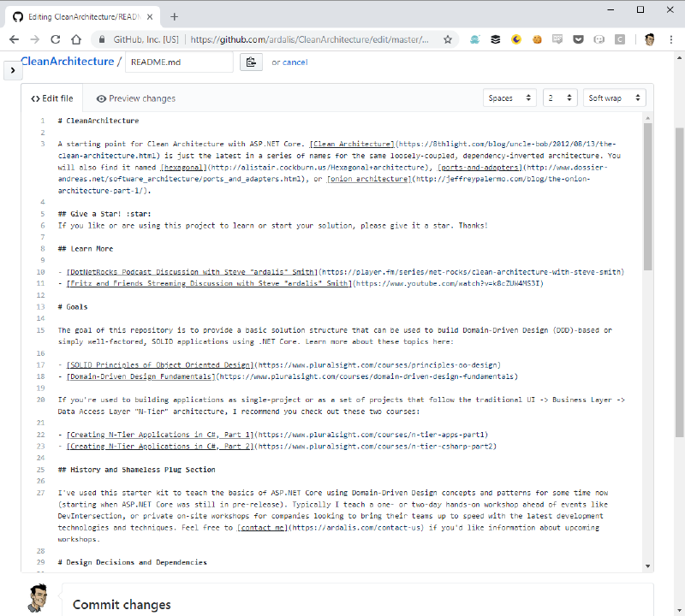685x616 pixels.
Task: Open a new browser tab
Action: (175, 17)
